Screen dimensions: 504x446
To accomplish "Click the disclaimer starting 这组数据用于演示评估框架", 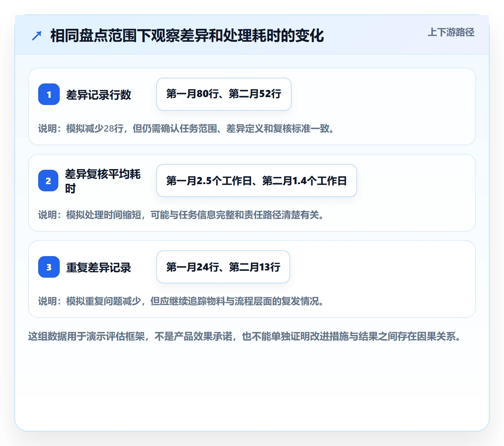I will 245,336.
